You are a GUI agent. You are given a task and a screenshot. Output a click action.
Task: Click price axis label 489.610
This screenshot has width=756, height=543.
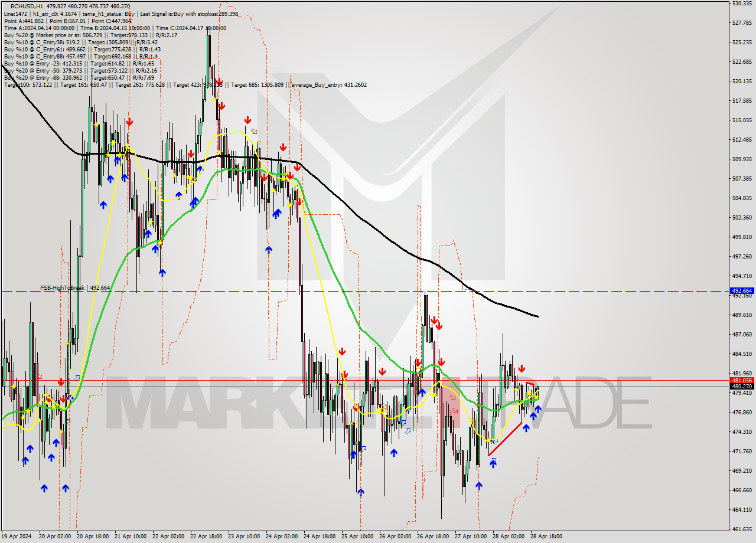click(x=741, y=315)
